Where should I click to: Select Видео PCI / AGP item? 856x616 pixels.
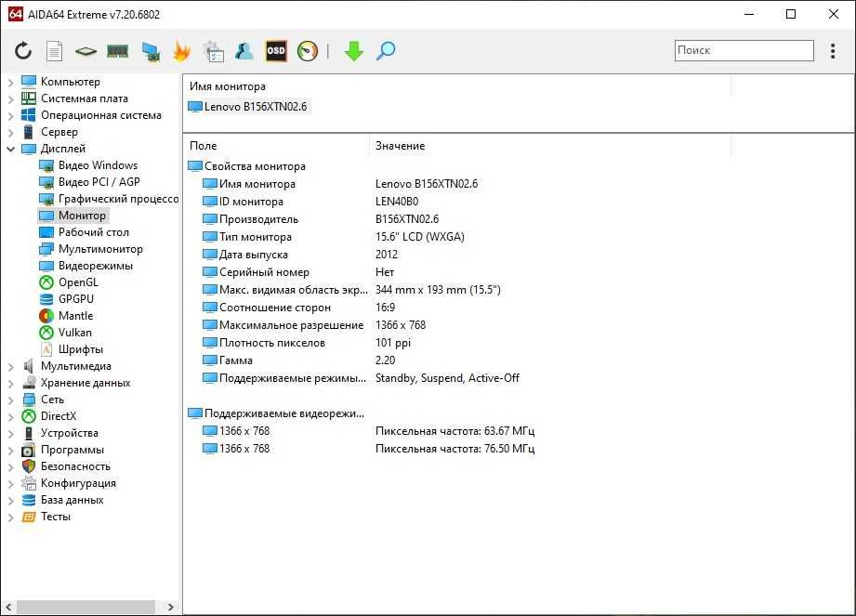pyautogui.click(x=90, y=182)
